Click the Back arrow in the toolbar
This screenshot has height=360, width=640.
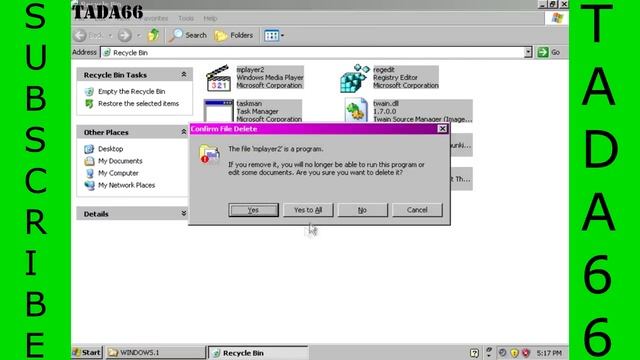(x=81, y=36)
